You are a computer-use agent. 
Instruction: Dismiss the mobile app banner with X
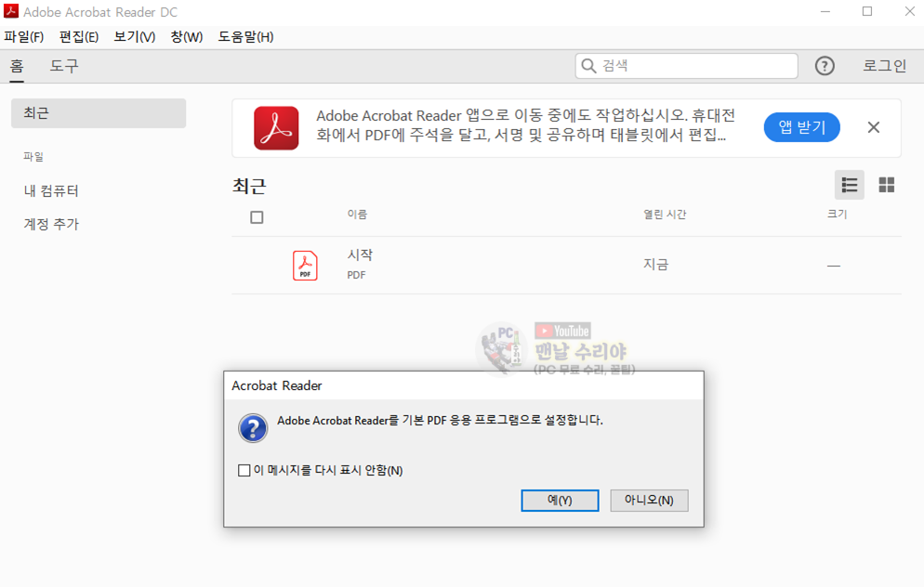click(x=873, y=127)
